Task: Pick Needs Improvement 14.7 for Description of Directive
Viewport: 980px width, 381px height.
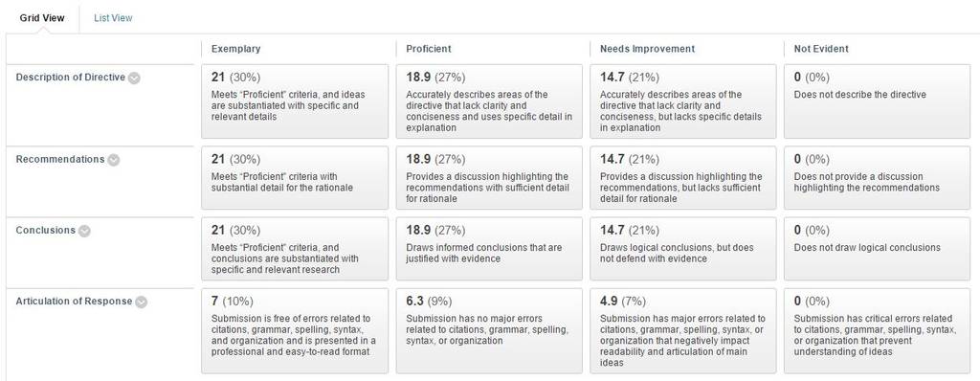Action: click(683, 101)
